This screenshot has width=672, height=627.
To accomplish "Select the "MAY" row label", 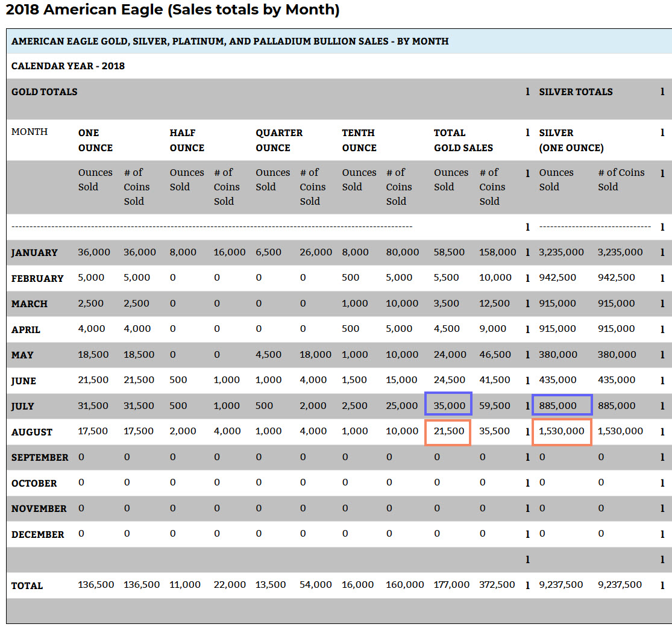I will tap(22, 355).
